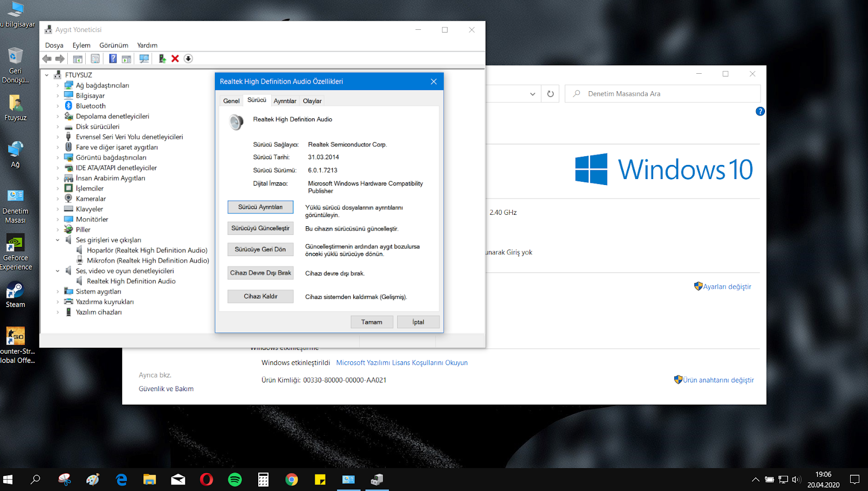Viewport: 868px width, 491px height.
Task: Click the Forward arrow in Aygıt Yöneticisi toolbar
Action: pyautogui.click(x=60, y=59)
